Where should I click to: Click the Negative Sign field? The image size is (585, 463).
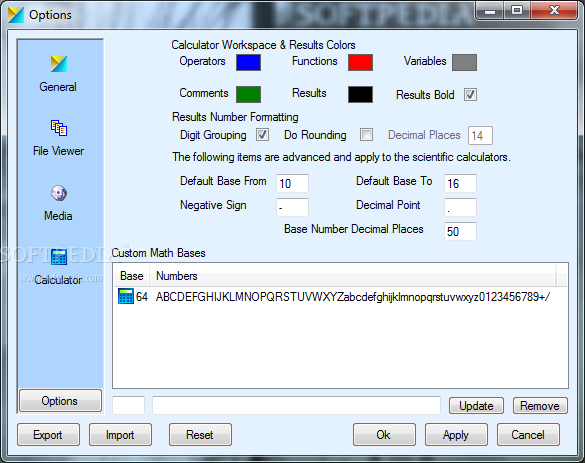click(292, 207)
